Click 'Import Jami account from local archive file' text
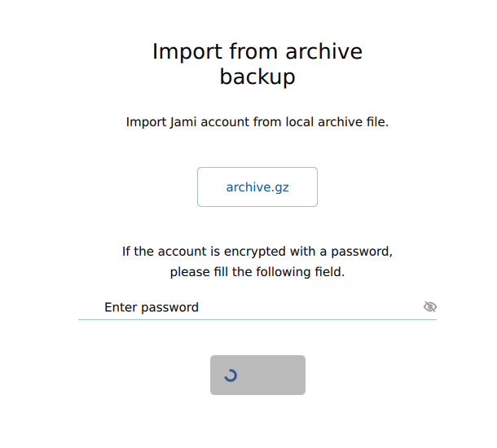The height and width of the screenshot is (448, 497). pos(257,122)
